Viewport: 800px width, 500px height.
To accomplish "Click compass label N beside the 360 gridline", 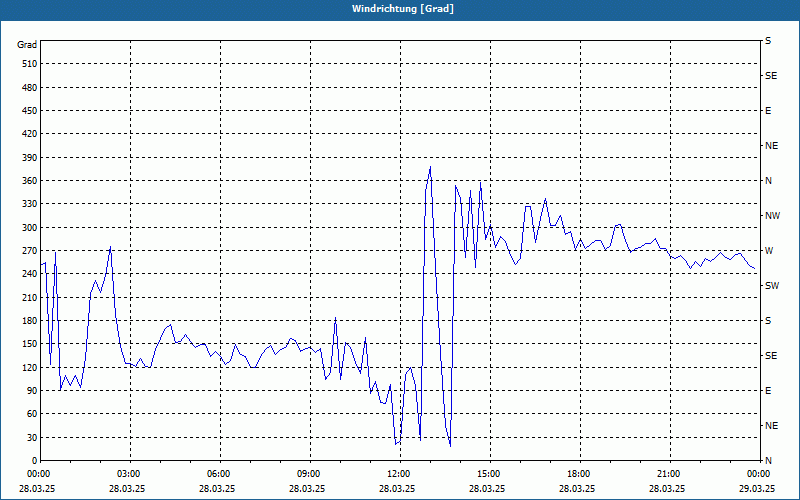I will (x=768, y=181).
